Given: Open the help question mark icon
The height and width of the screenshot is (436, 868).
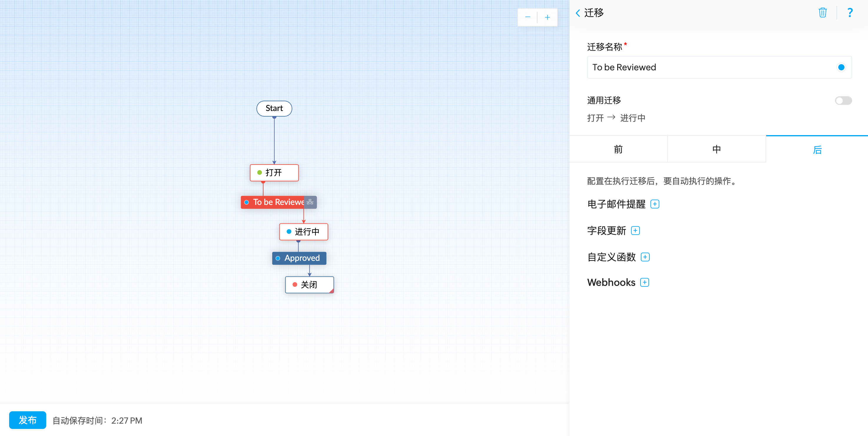Looking at the screenshot, I should (x=850, y=13).
